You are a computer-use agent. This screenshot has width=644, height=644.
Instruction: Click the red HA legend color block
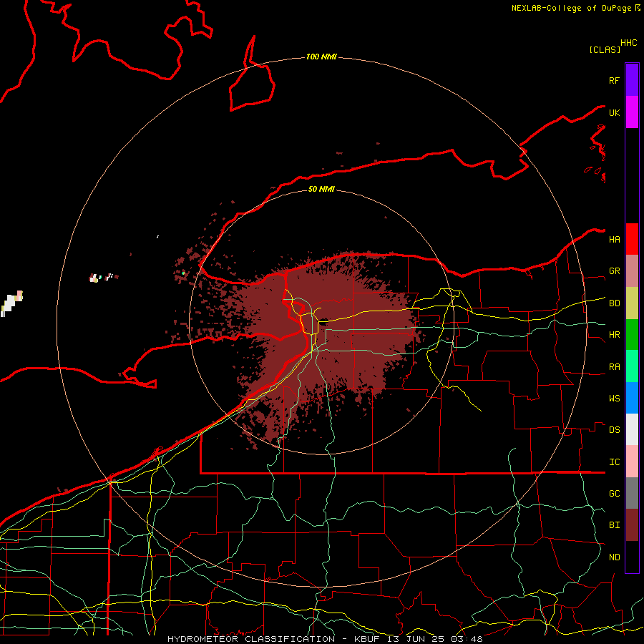tap(632, 239)
